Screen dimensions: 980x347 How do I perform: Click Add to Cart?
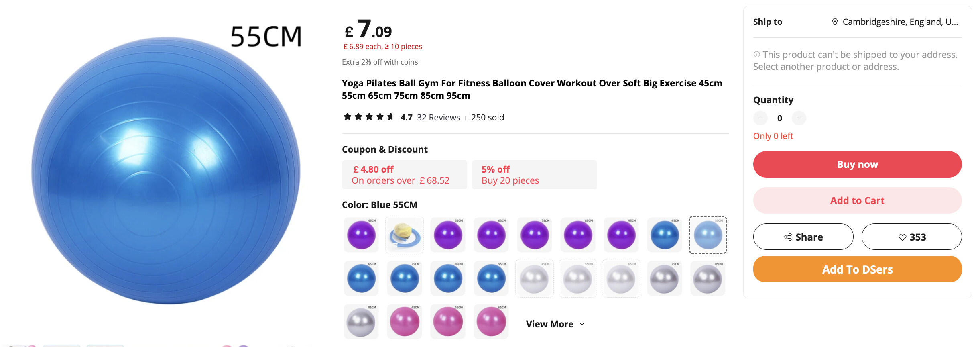point(857,200)
